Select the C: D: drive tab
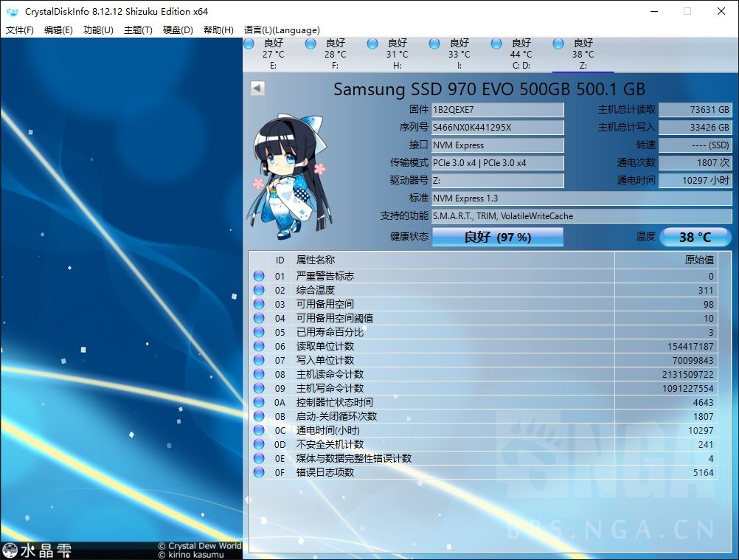 coord(521,54)
